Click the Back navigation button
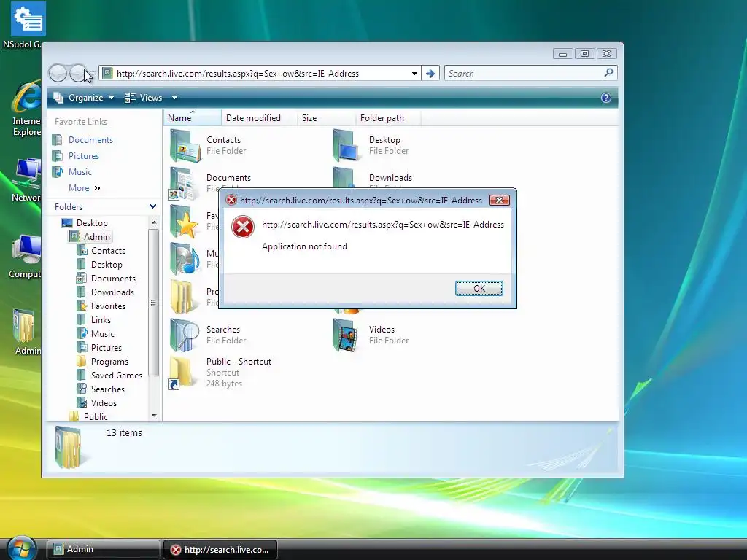Screen dimensions: 747x560 [58, 74]
